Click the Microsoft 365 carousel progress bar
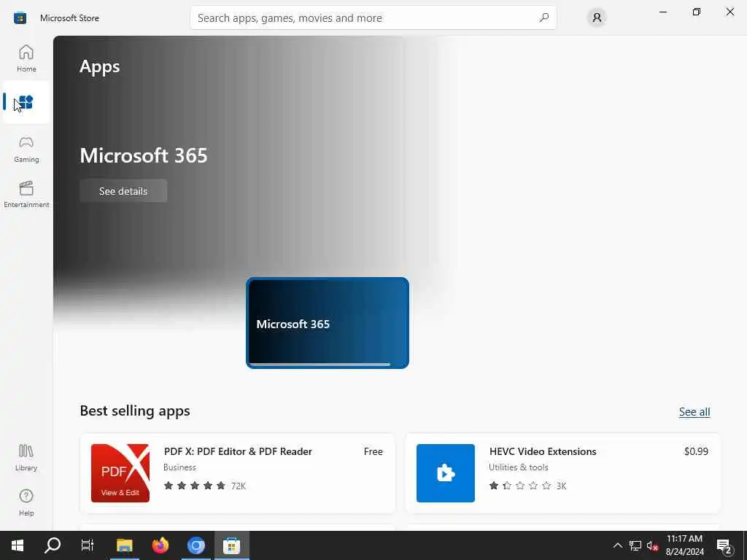The image size is (747, 560). click(320, 365)
